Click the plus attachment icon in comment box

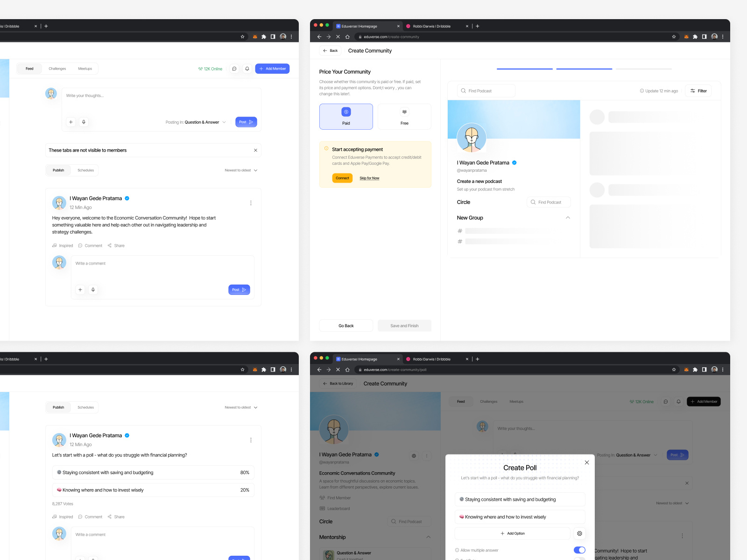(x=80, y=290)
